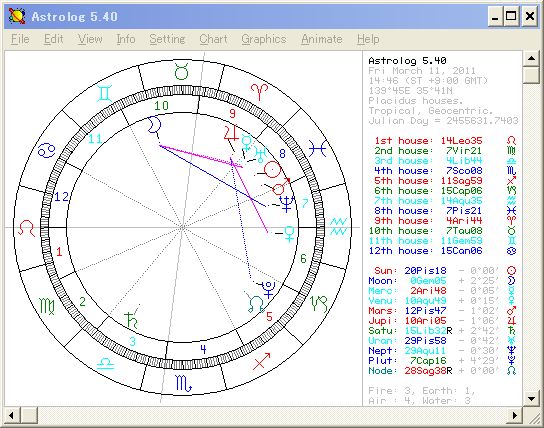The height and width of the screenshot is (428, 544).
Task: Click the Scorpio sign glyph on the wheel
Action: tap(184, 383)
